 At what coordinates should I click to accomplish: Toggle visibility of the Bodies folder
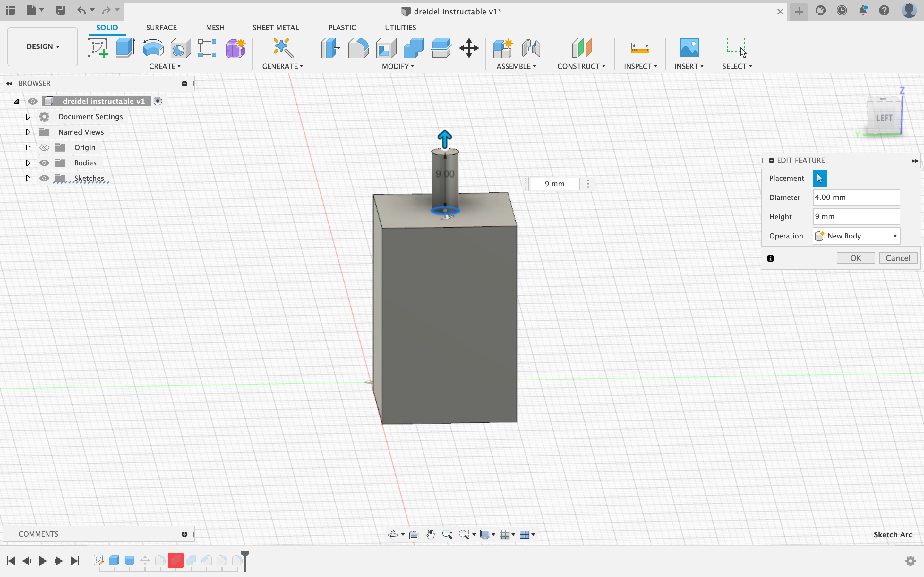(x=44, y=163)
